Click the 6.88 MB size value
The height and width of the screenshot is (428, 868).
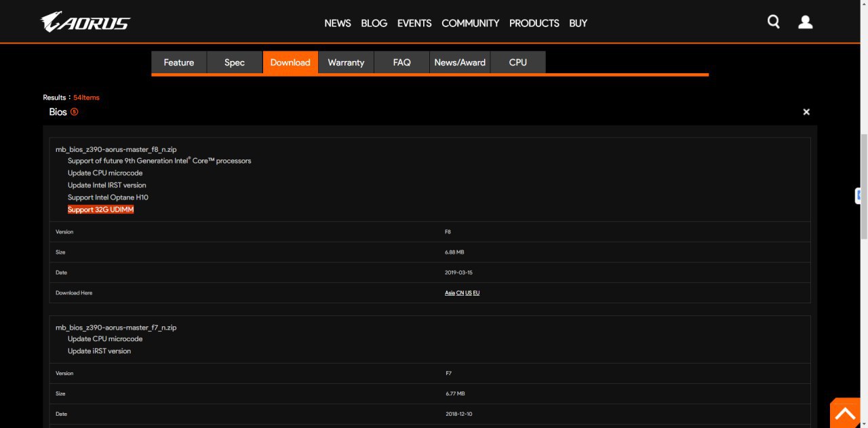454,252
